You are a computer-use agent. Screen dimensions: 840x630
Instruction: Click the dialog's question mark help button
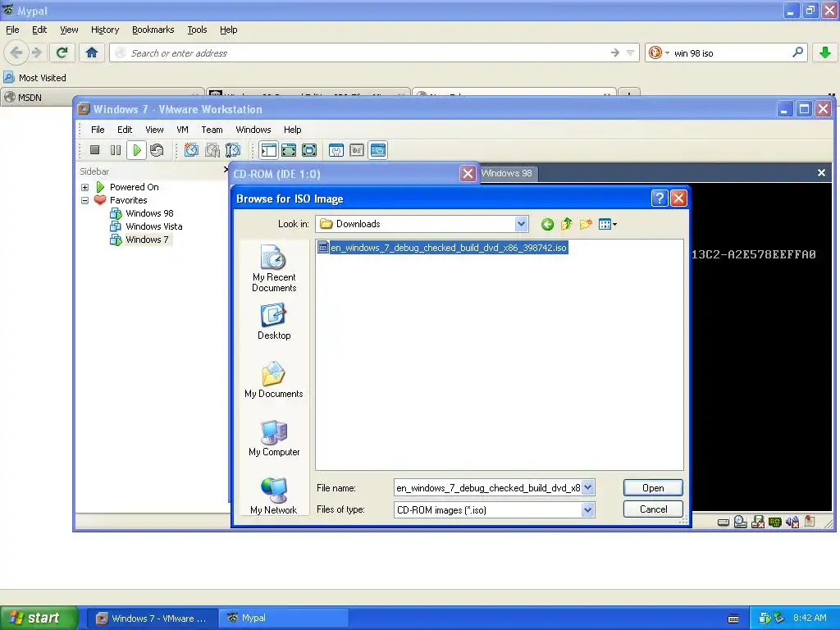coord(660,199)
